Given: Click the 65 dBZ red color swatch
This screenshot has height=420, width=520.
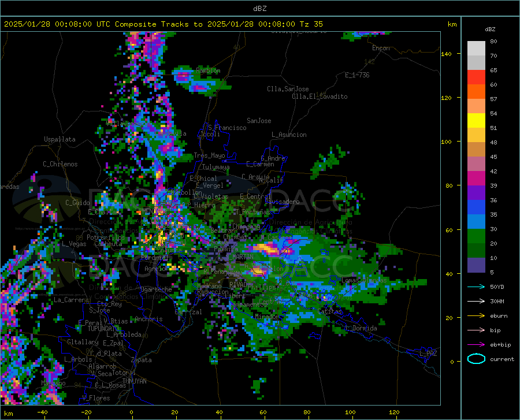Looking at the screenshot, I should [476, 77].
